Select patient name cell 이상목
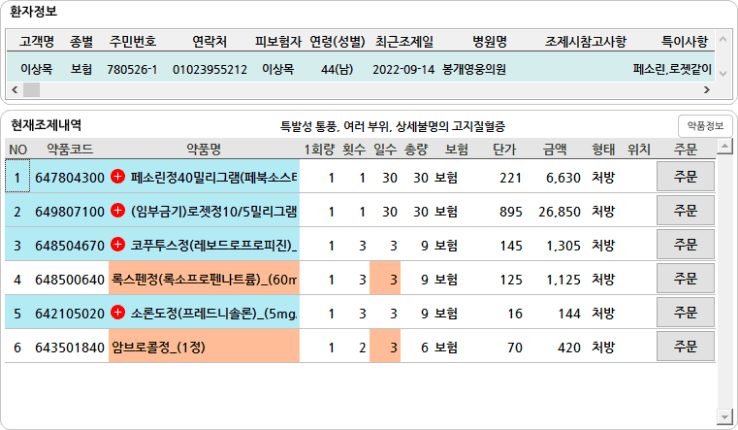738x430 pixels. pos(36,69)
